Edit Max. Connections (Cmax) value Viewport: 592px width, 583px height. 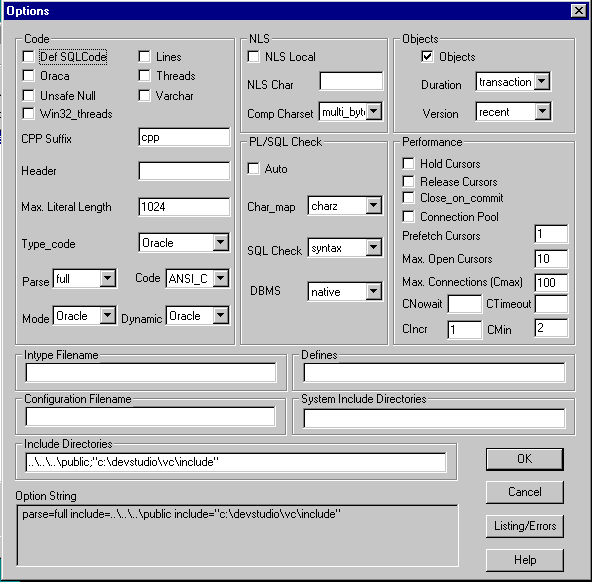[x=551, y=282]
